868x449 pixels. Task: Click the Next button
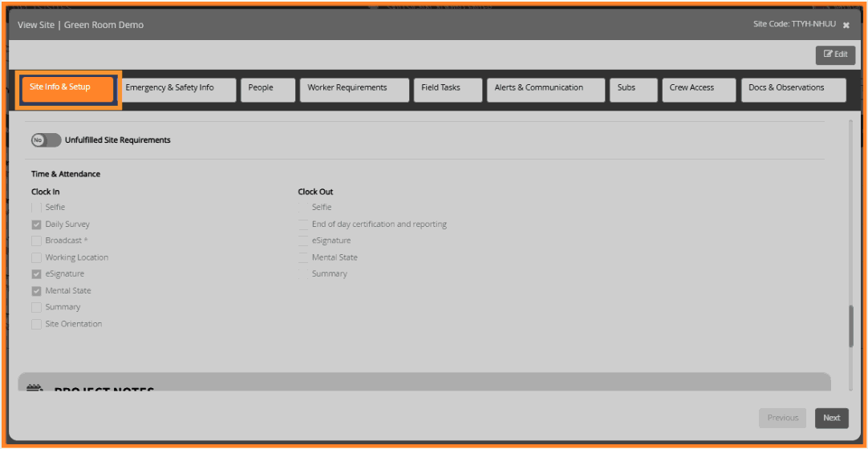[831, 418]
